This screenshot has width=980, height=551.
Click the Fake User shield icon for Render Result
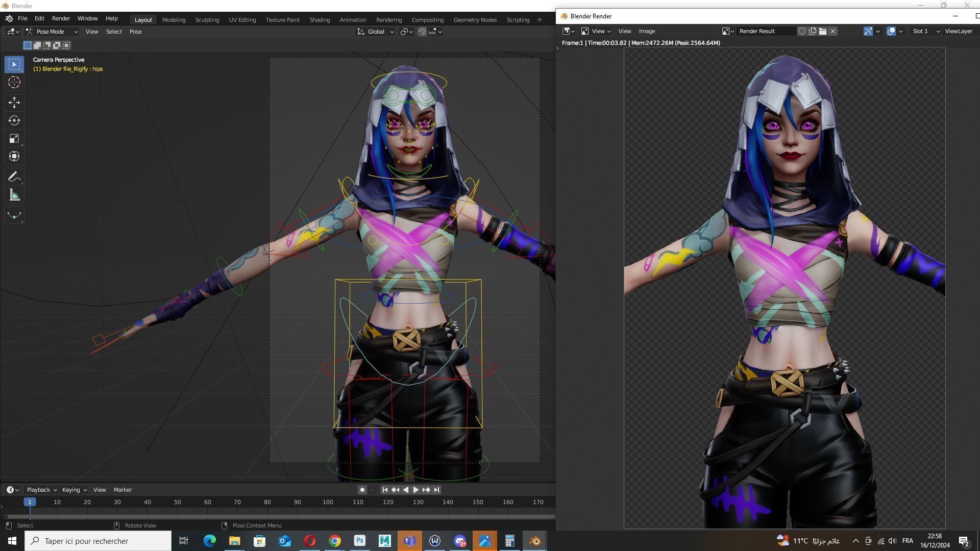click(x=802, y=31)
